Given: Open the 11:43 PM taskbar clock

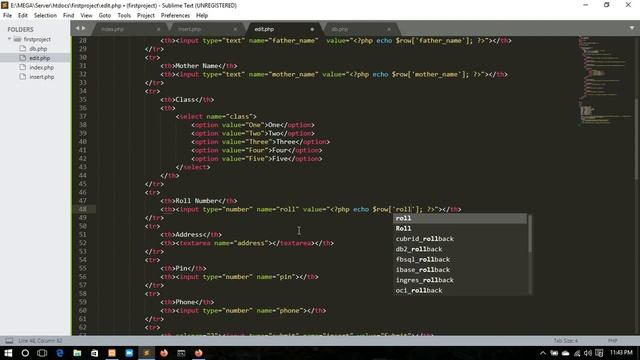Looking at the screenshot, I should pyautogui.click(x=621, y=353).
